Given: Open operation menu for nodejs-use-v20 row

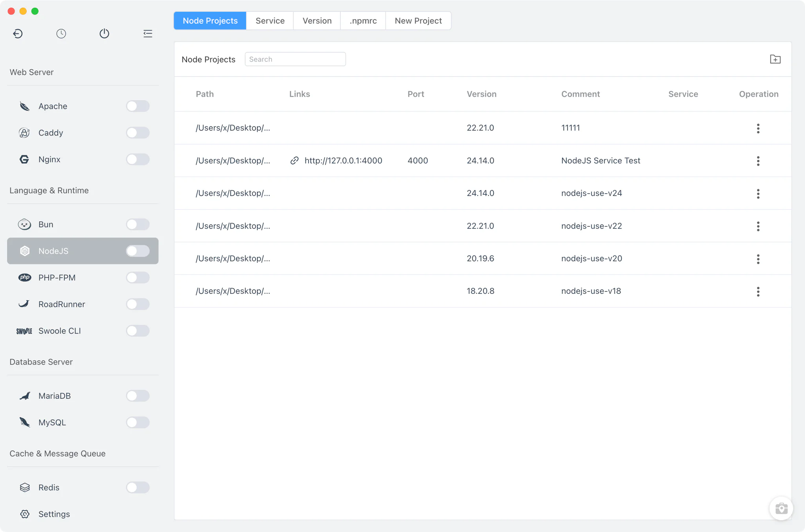Looking at the screenshot, I should 758,259.
